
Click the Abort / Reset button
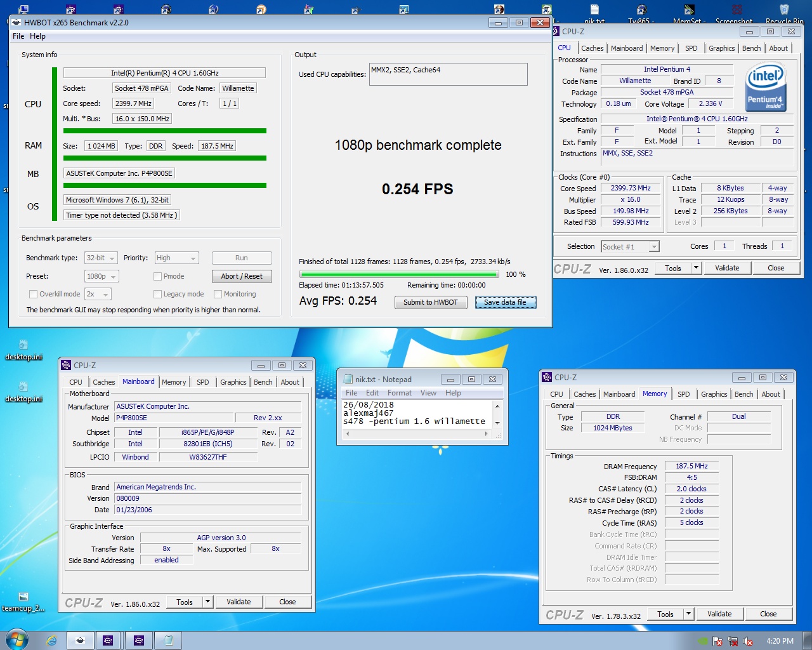(x=242, y=276)
